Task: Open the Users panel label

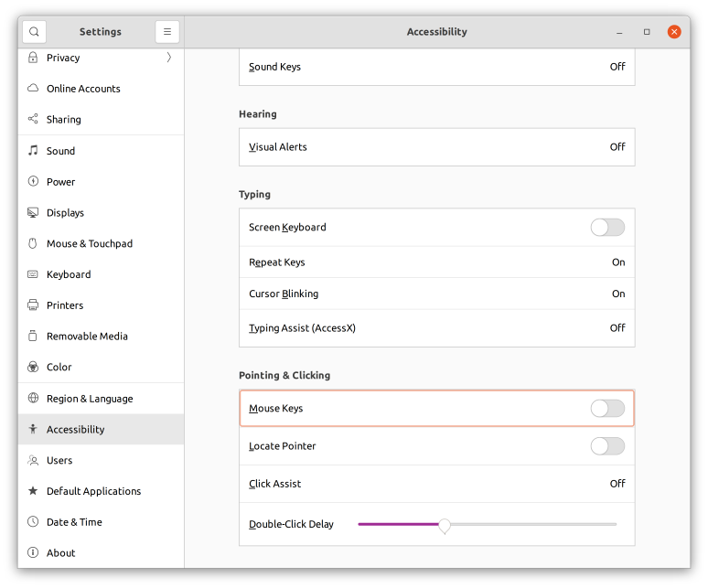Action: tap(59, 460)
